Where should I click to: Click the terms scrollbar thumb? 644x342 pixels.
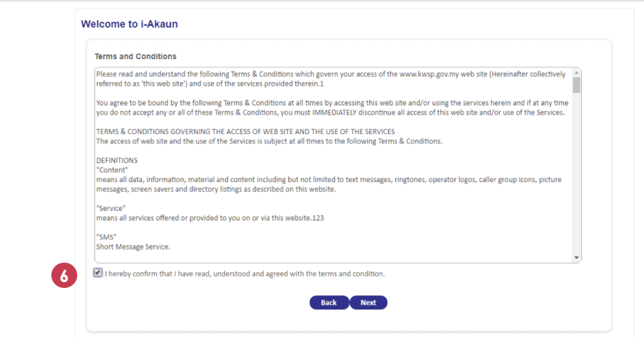577,85
